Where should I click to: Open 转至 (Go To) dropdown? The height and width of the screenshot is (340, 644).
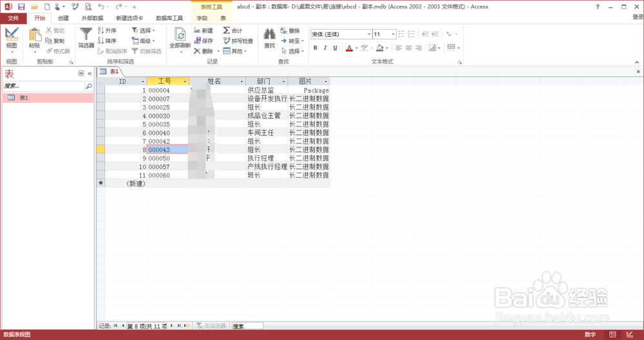[292, 41]
